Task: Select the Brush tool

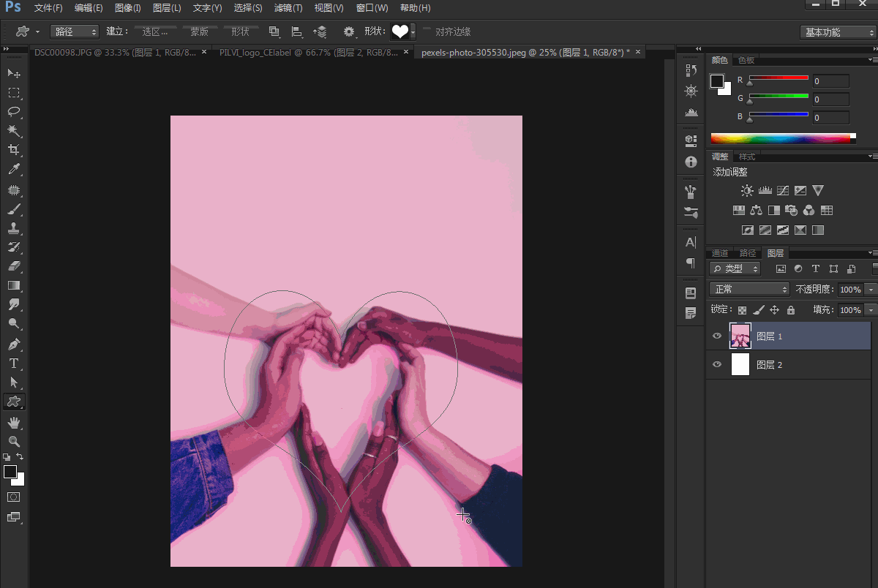Action: [14, 209]
